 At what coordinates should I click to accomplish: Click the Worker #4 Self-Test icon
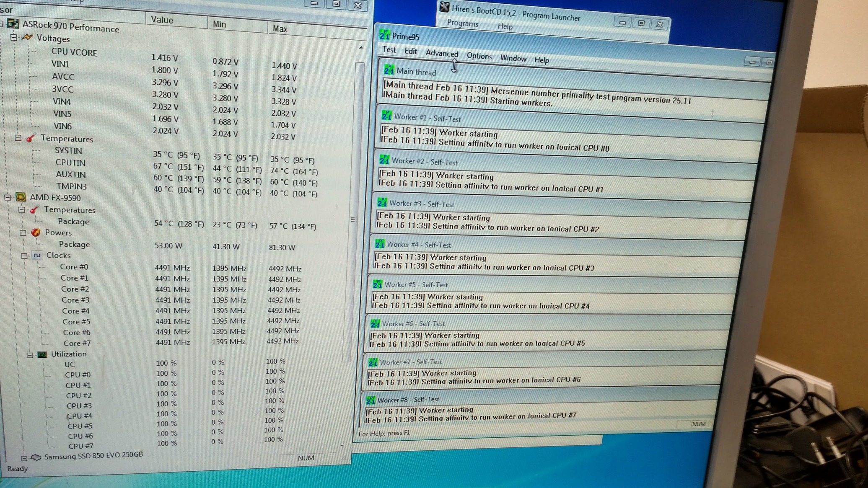click(x=379, y=243)
